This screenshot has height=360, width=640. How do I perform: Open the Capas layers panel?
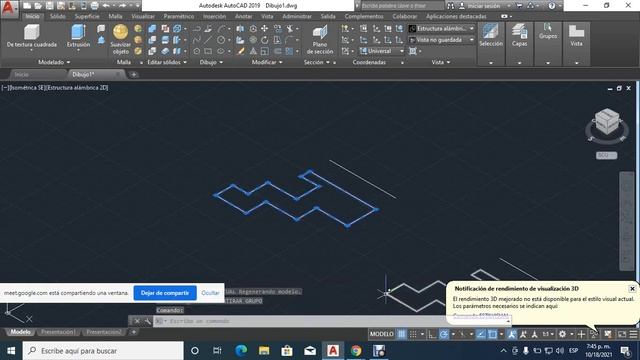[519, 44]
